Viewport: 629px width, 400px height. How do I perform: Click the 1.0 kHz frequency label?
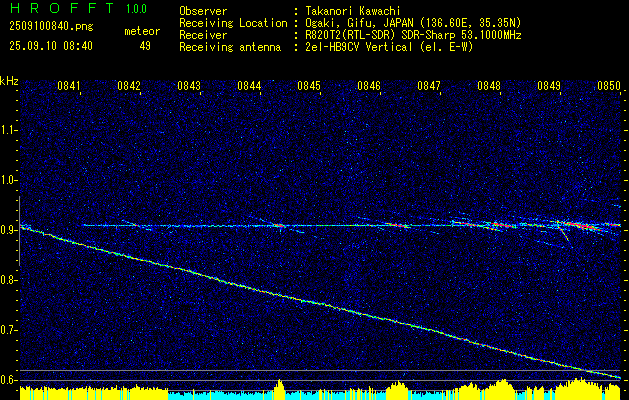pyautogui.click(x=8, y=181)
